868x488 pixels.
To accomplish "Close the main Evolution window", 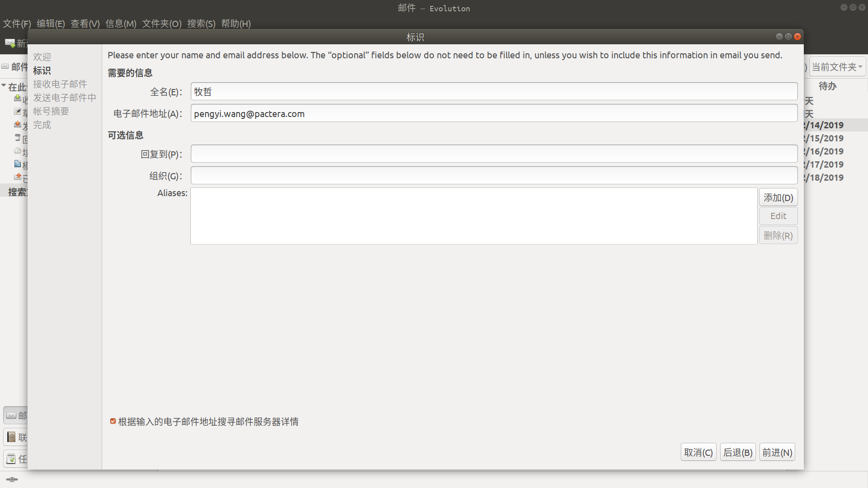I will pos(862,7).
